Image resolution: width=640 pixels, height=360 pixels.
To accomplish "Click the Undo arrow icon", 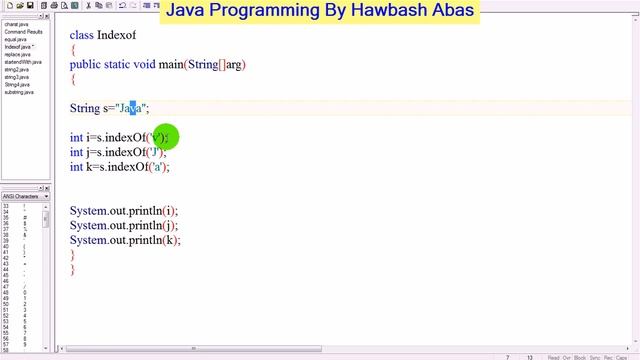I will pyautogui.click(x=122, y=6).
